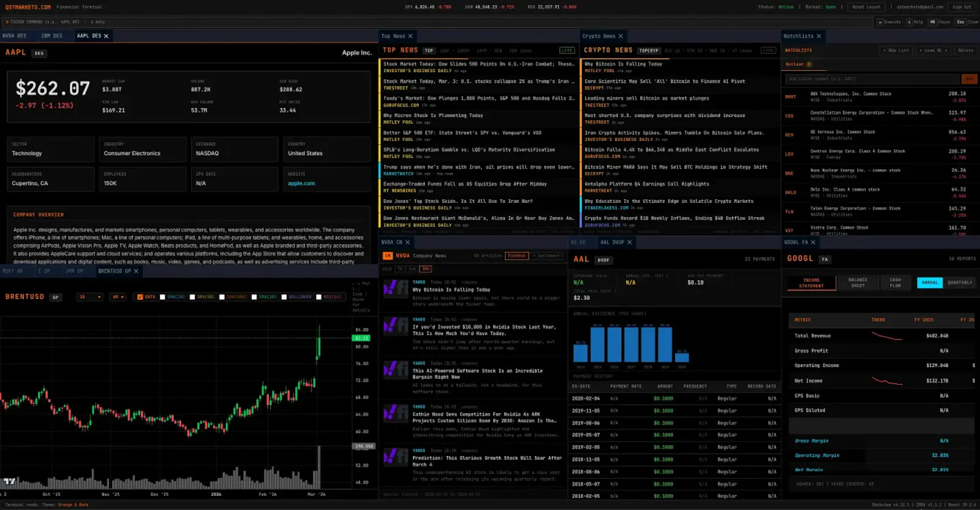Switch financials to Quarterly view
980x510 pixels.
click(960, 283)
